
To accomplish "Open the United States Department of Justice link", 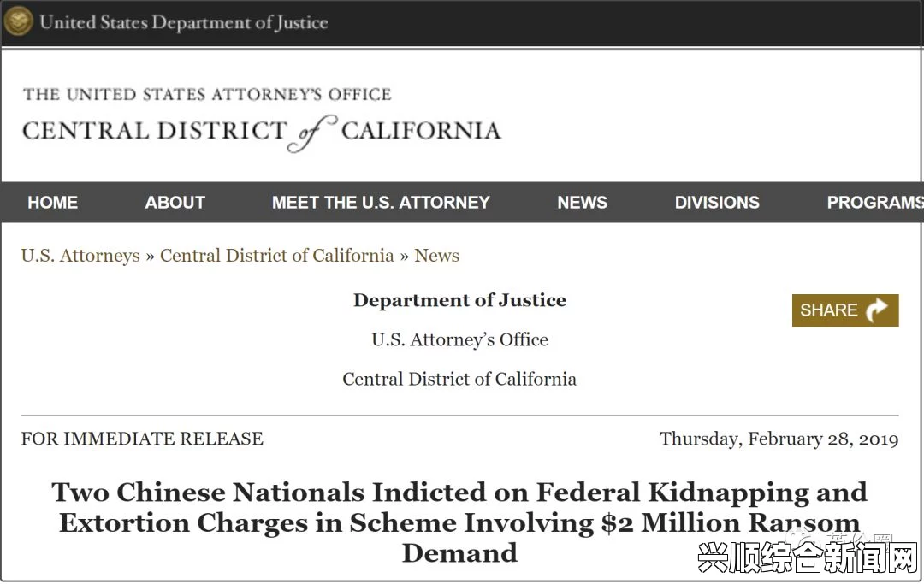I will tap(183, 22).
